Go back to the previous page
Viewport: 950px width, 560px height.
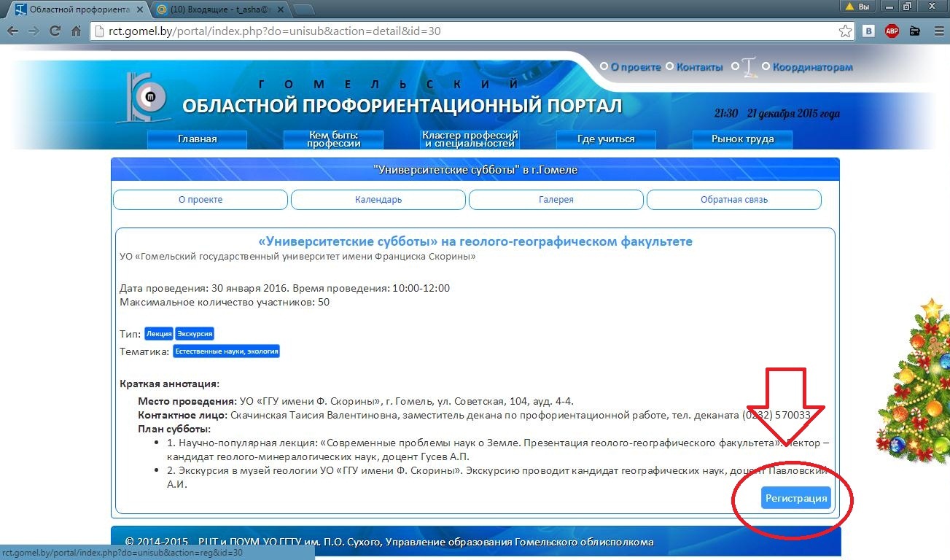pos(12,31)
